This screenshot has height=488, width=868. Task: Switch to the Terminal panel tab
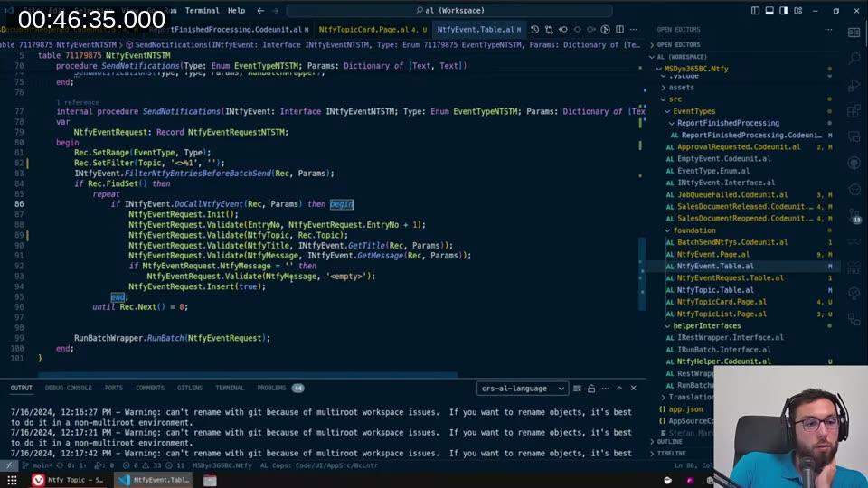pos(229,388)
